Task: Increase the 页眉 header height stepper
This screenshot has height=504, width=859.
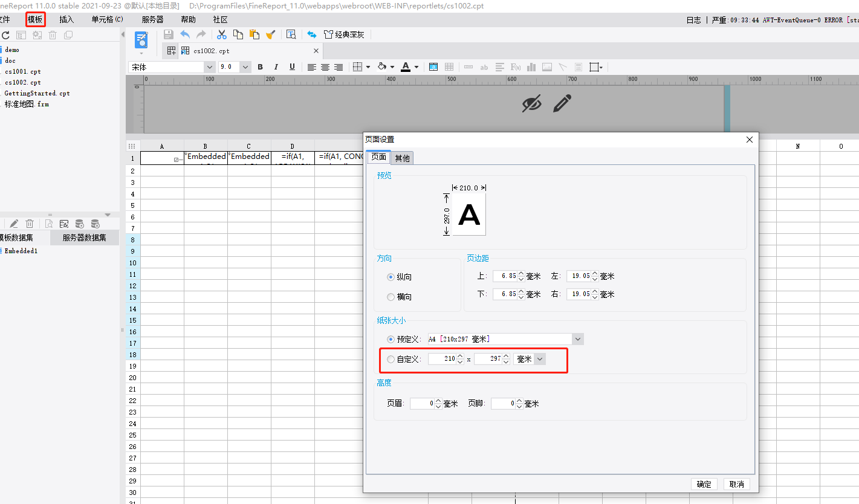Action: tap(438, 401)
